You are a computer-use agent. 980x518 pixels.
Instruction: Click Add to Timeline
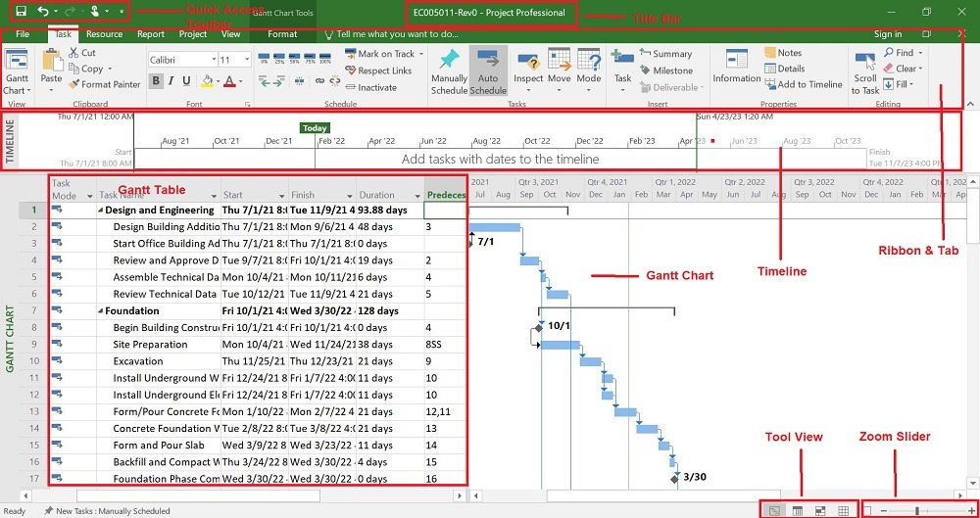(x=804, y=84)
